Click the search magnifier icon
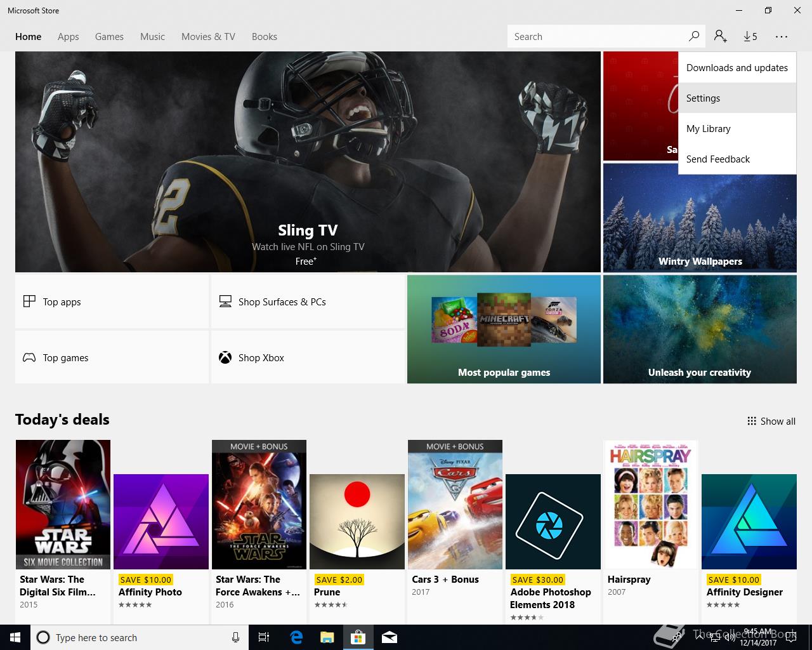Screen dimensions: 812x650 pyautogui.click(x=694, y=36)
